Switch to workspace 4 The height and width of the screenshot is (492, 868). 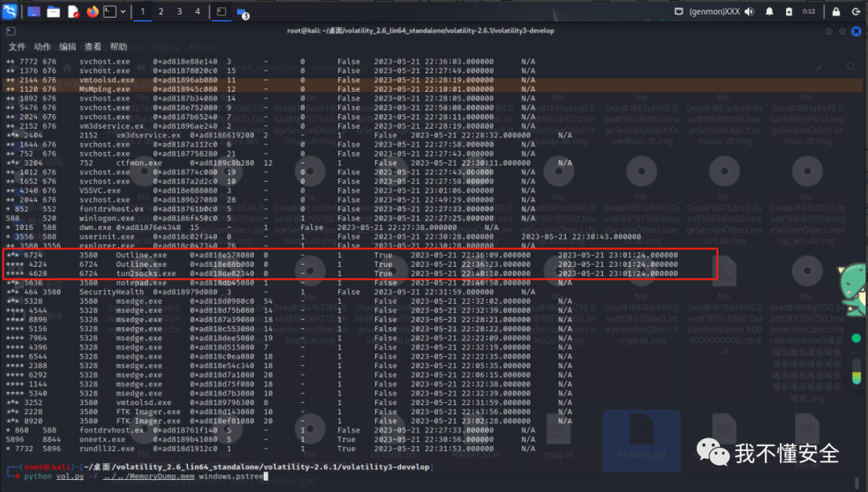pyautogui.click(x=198, y=11)
